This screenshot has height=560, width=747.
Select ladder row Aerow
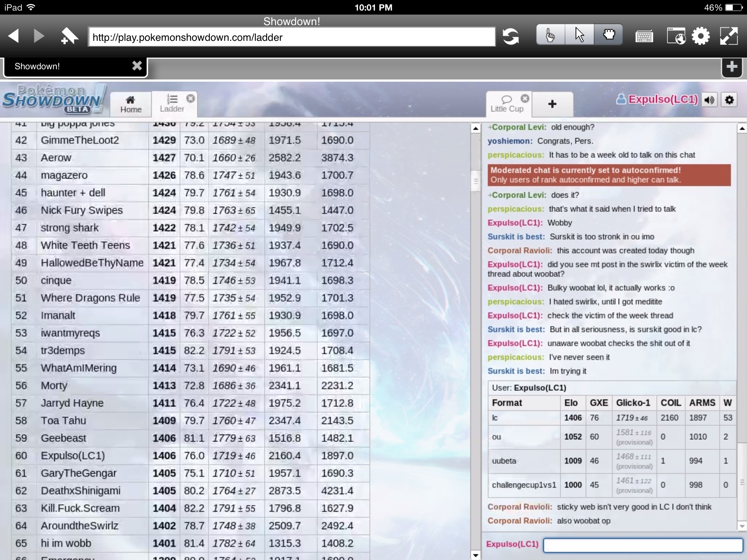[190, 158]
